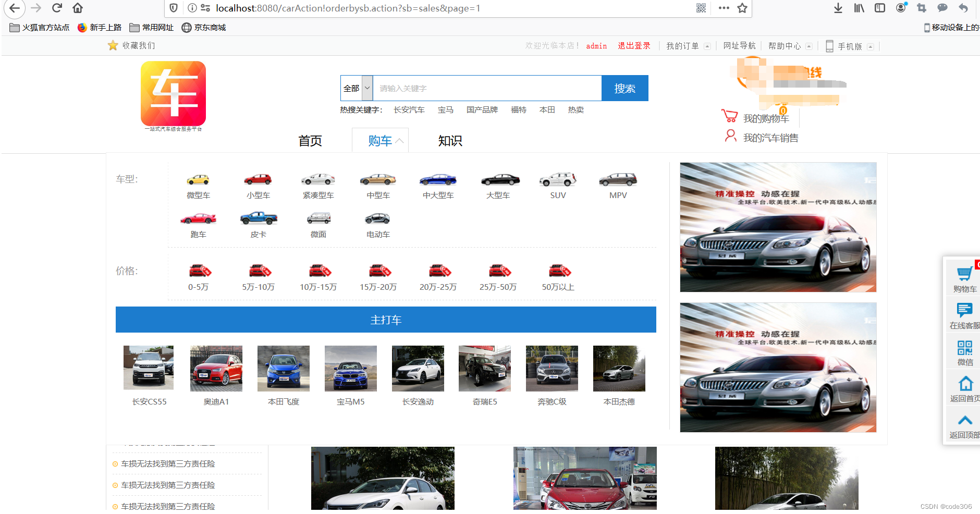980x514 pixels.
Task: Click the admin username link
Action: [x=596, y=46]
